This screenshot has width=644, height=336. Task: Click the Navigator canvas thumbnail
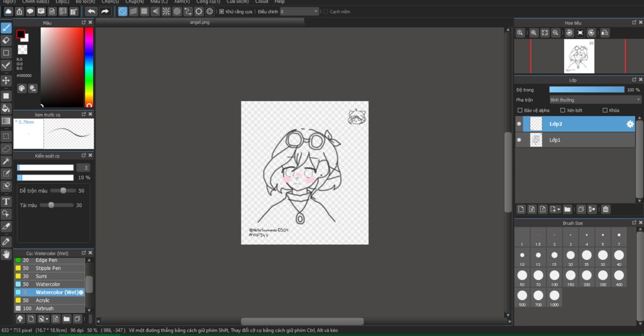tap(579, 56)
